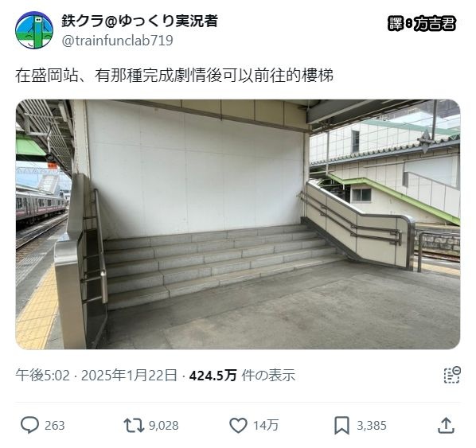
Task: Click the retweet arrows icon
Action: click(134, 425)
